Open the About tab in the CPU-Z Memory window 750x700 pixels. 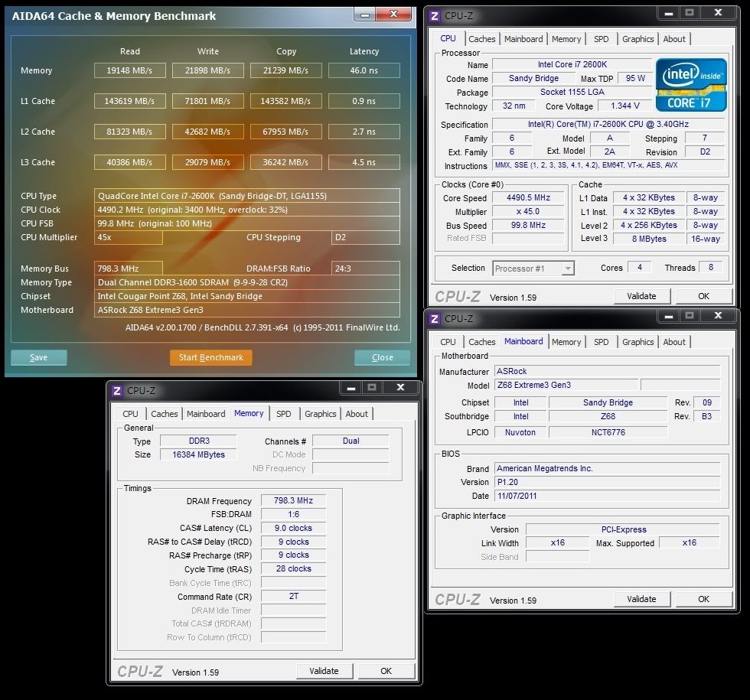click(357, 414)
